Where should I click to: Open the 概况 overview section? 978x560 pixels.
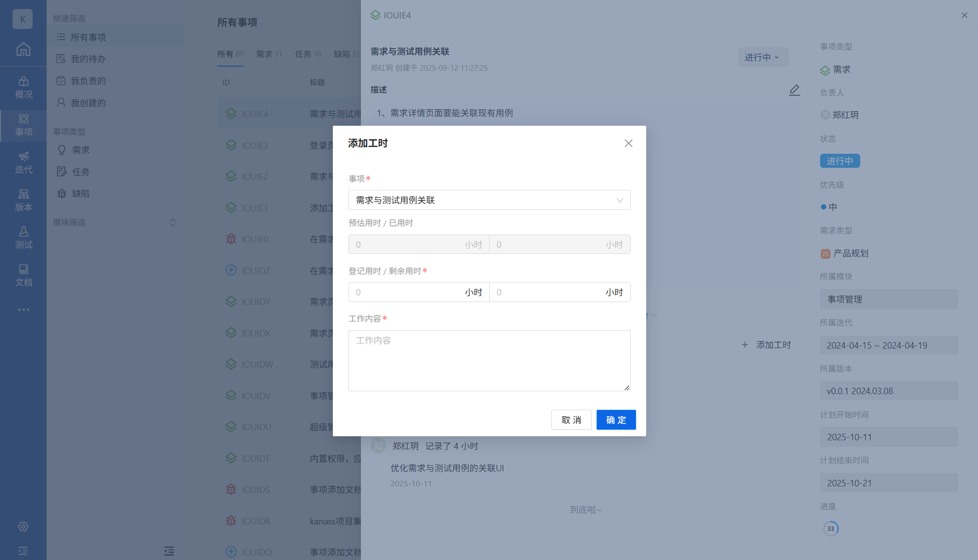tap(23, 87)
